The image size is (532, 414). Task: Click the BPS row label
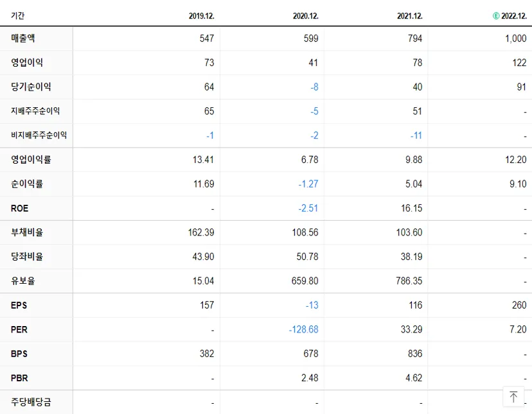19,354
